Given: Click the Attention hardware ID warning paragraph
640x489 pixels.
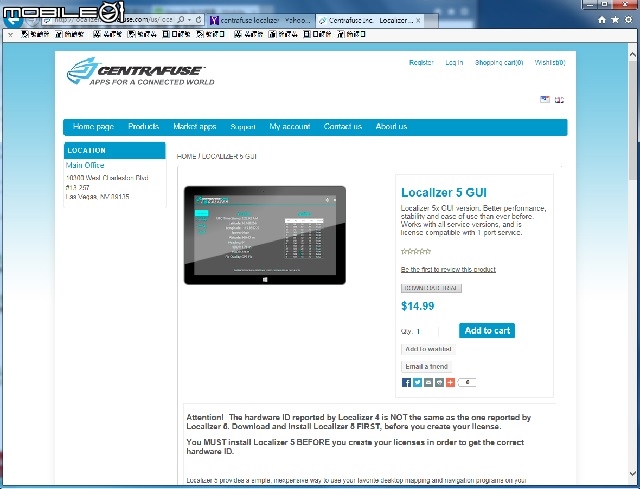Looking at the screenshot, I should 358,422.
